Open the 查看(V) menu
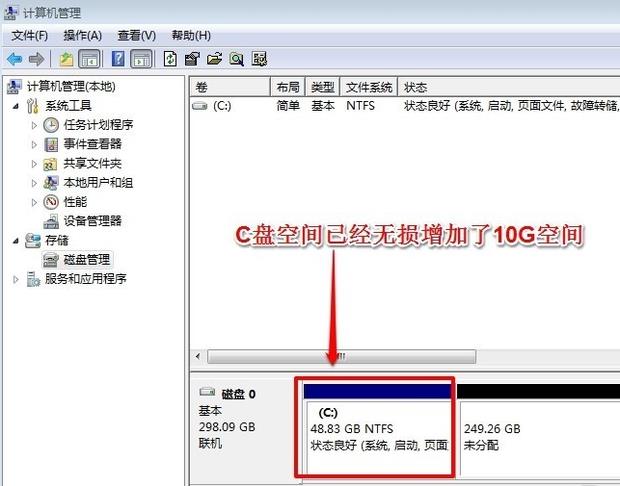The image size is (620, 486). tap(136, 36)
